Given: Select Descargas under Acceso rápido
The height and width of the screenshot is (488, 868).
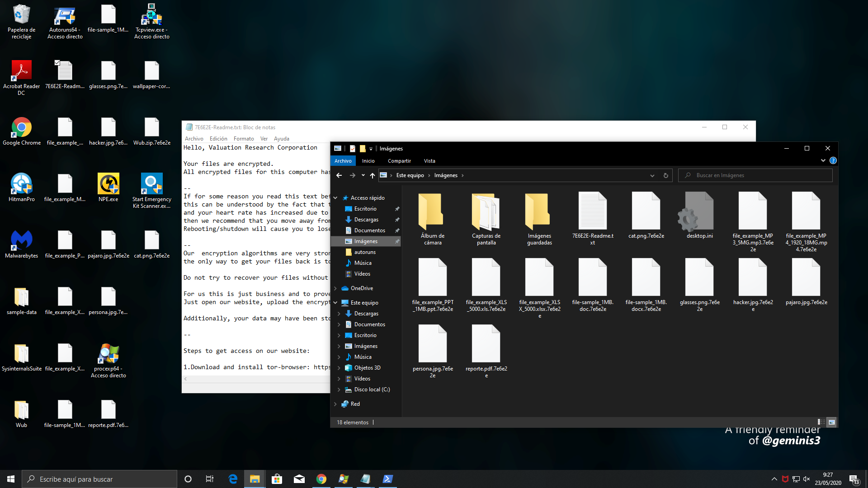Looking at the screenshot, I should tap(366, 220).
